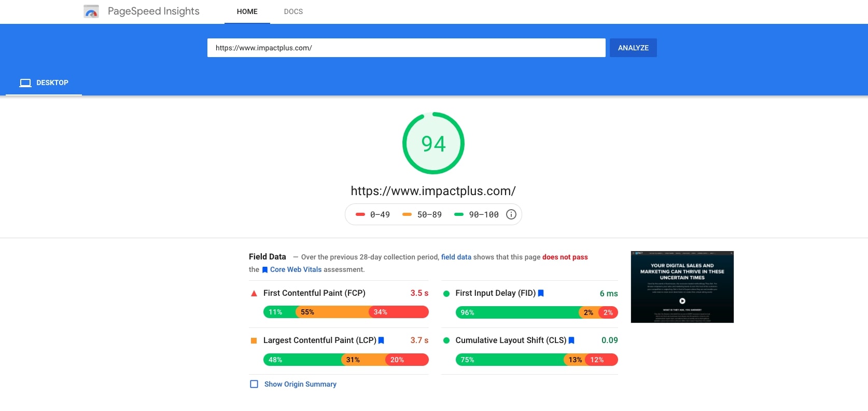The width and height of the screenshot is (868, 411).
Task: Open the HOME tab
Action: [x=247, y=11]
